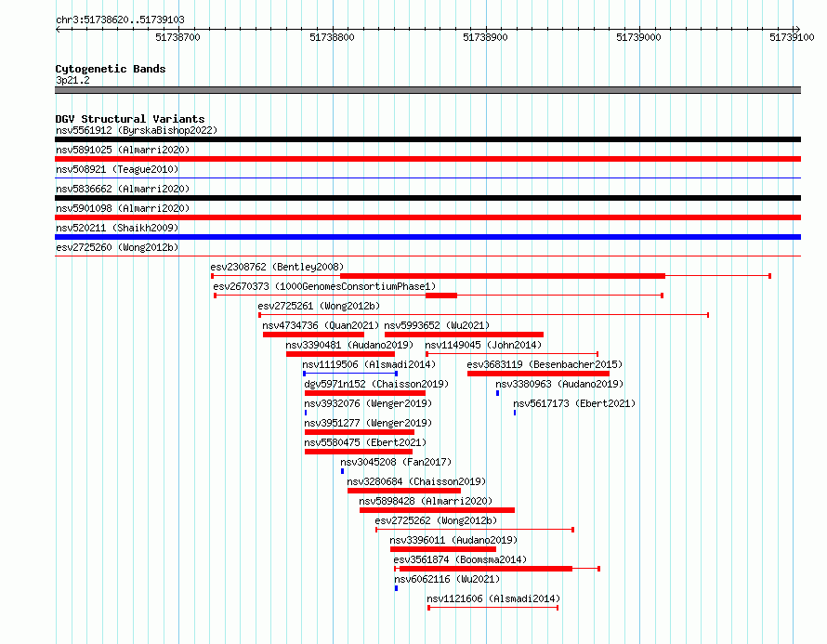Image resolution: width=827 pixels, height=644 pixels.
Task: Click the red bar of nsv3396011
Action: coord(443,549)
